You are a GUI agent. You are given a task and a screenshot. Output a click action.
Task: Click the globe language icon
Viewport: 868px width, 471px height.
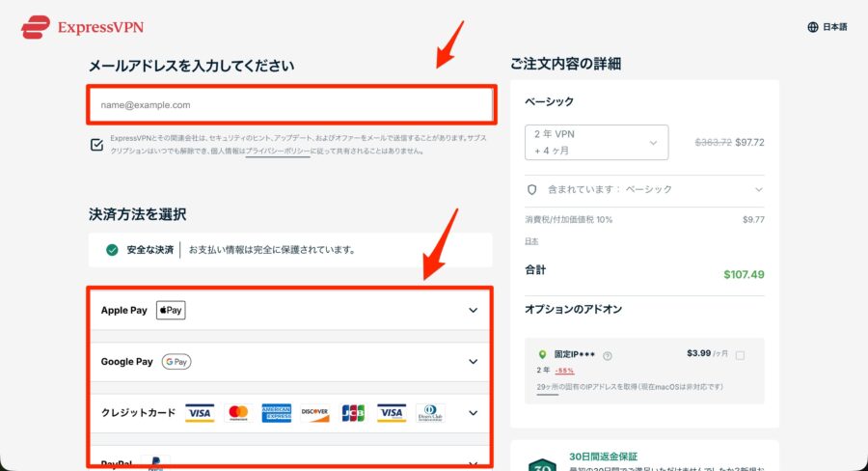813,27
